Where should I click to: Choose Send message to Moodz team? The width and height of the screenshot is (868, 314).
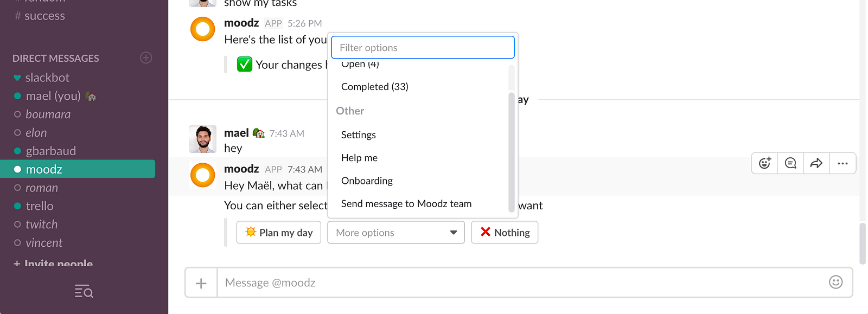click(406, 204)
